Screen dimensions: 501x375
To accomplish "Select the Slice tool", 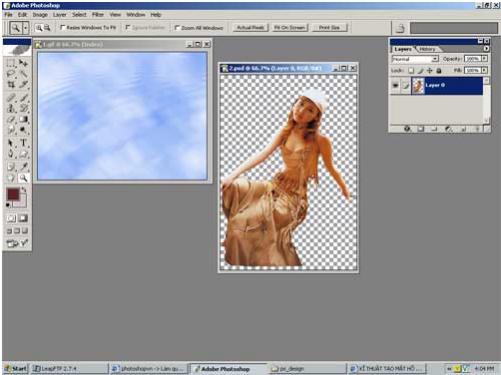I will click(x=23, y=85).
